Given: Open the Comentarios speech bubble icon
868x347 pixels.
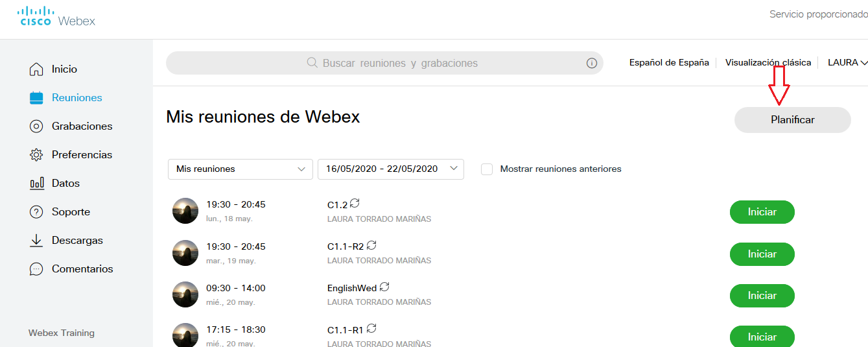Looking at the screenshot, I should 36,269.
